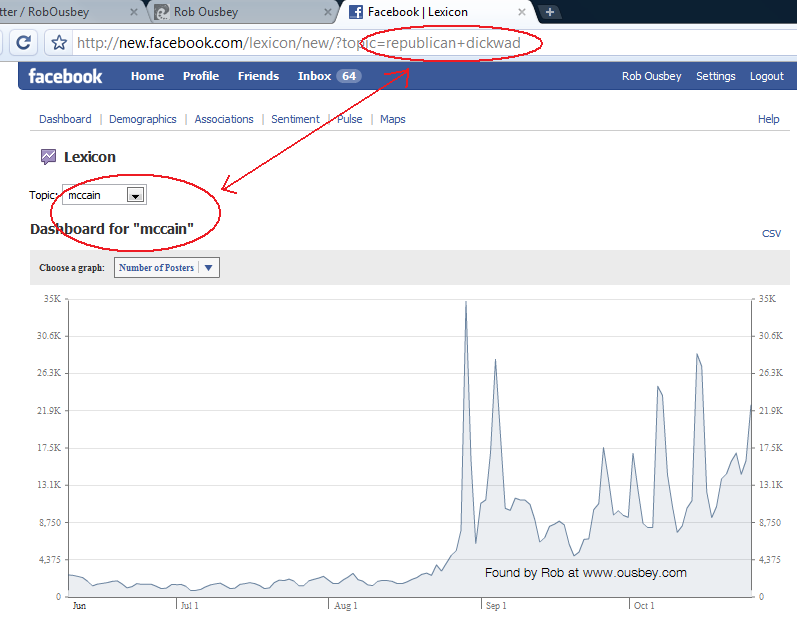Viewport: 797px width, 620px height.
Task: Click the Oct 1 label on the chart axis
Action: (x=643, y=606)
